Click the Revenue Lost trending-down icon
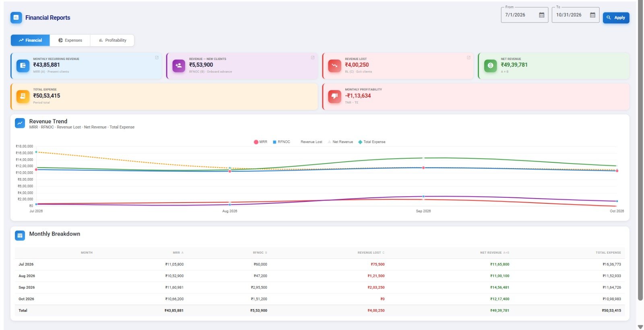The width and height of the screenshot is (644, 330). coord(334,66)
